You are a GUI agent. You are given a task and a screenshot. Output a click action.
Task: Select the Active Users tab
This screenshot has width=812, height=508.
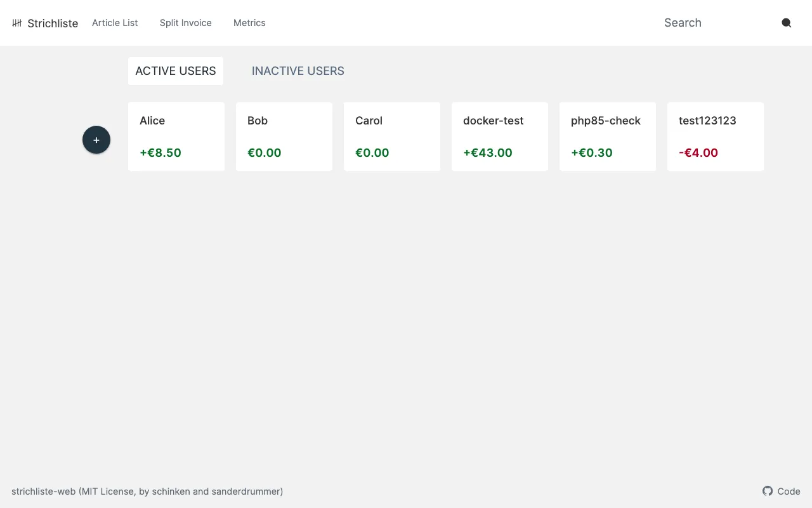[x=176, y=71]
